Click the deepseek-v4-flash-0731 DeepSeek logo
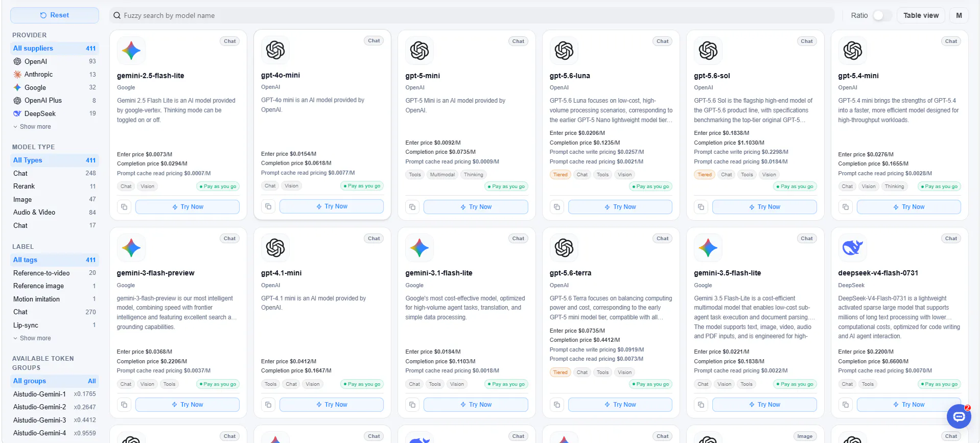Image resolution: width=980 pixels, height=443 pixels. click(x=853, y=248)
